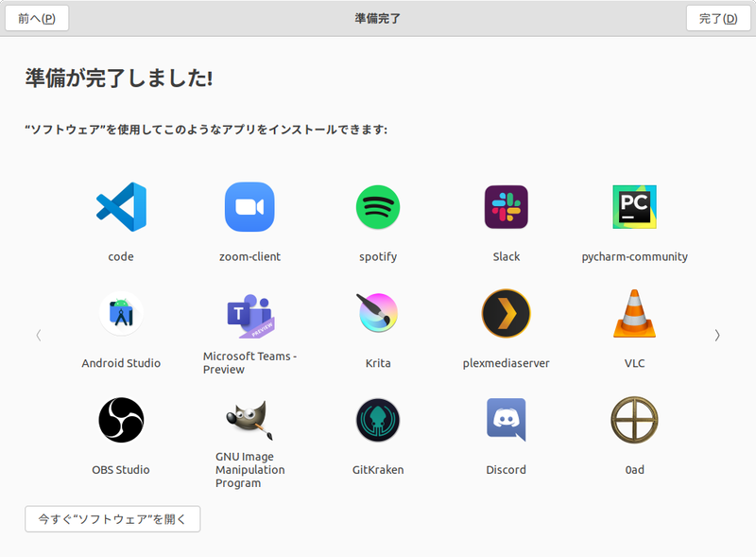Open the Microsoft Teams Preview icon
Viewport: 756px width, 557px height.
(x=249, y=316)
